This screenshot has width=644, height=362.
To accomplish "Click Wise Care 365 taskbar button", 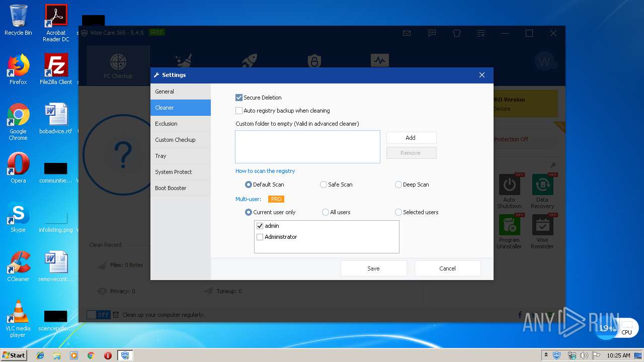I will click(x=125, y=355).
